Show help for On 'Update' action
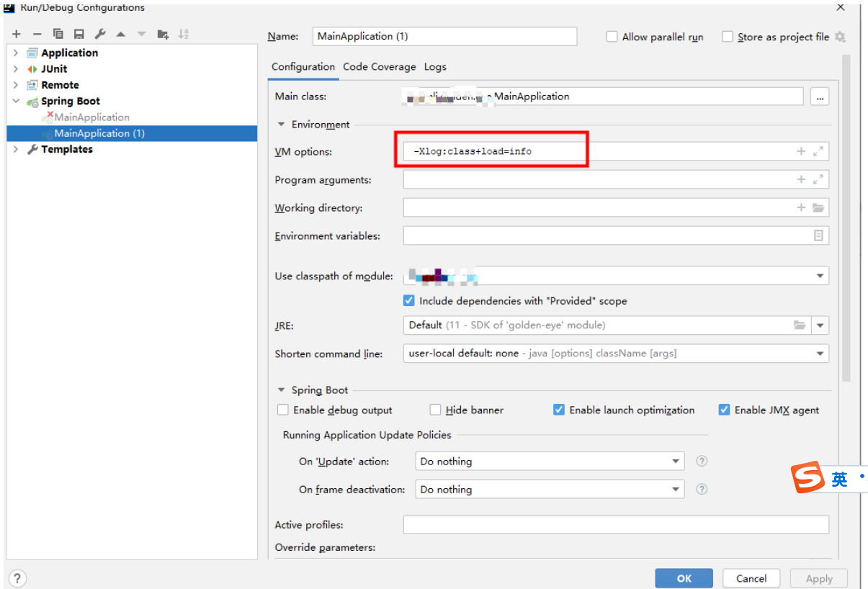Screen dimensions: 868x589 (702, 461)
